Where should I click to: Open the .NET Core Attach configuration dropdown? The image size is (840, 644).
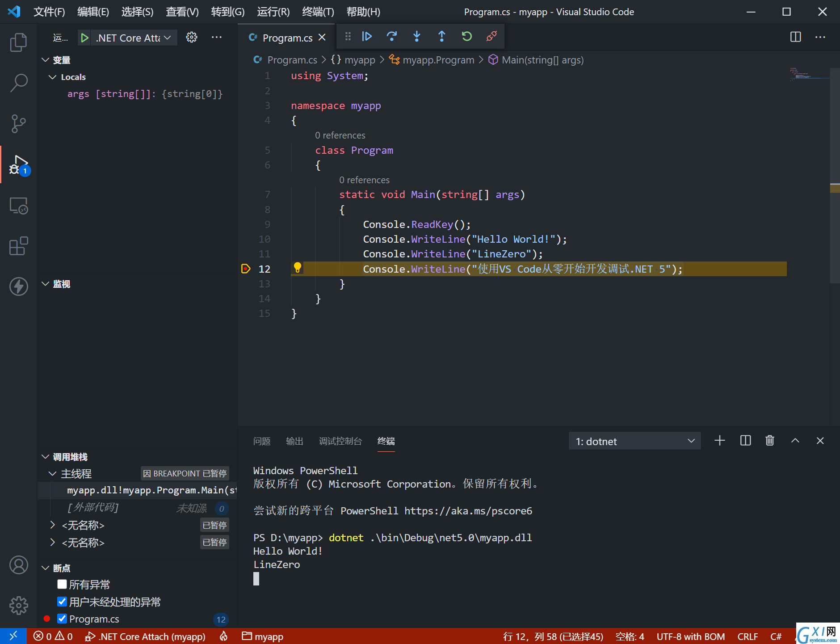pos(133,38)
